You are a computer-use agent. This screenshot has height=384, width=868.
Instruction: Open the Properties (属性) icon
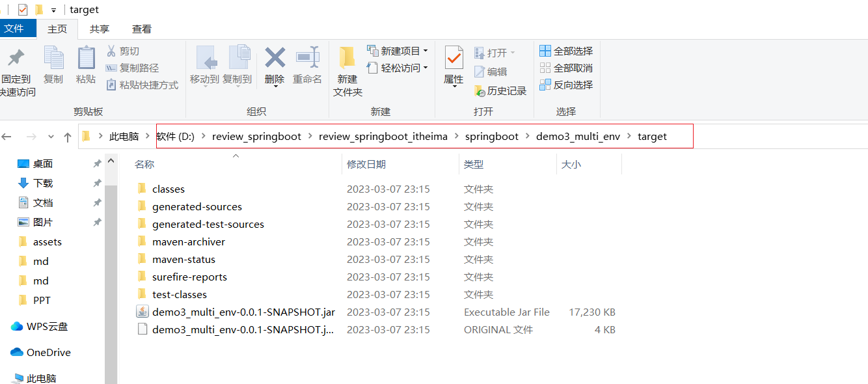[x=454, y=59]
